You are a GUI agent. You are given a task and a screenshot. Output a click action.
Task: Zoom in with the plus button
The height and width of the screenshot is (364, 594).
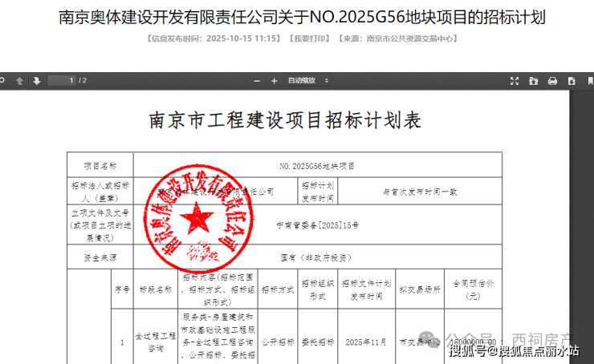[x=274, y=80]
